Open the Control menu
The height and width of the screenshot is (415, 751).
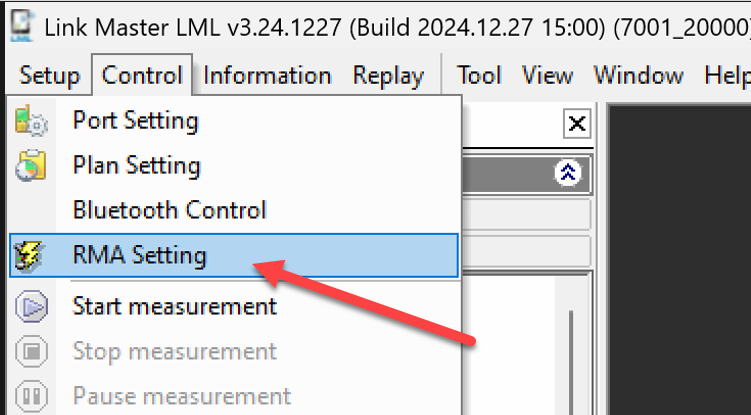point(142,75)
